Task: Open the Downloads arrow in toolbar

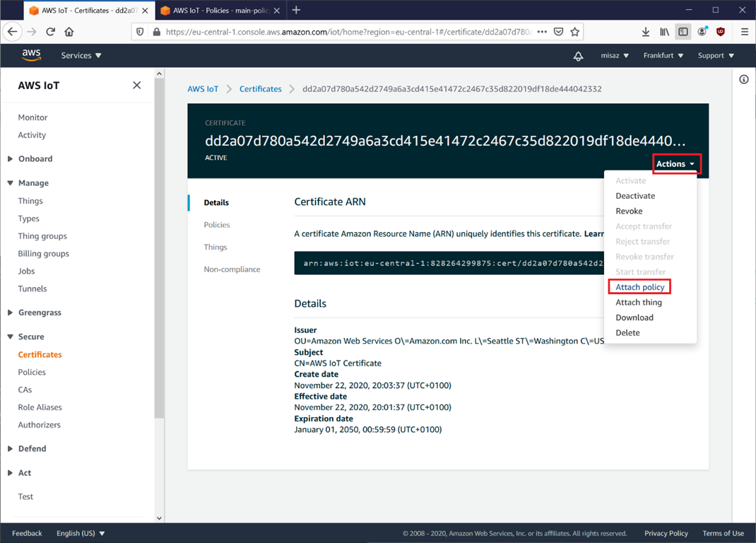Action: point(646,32)
